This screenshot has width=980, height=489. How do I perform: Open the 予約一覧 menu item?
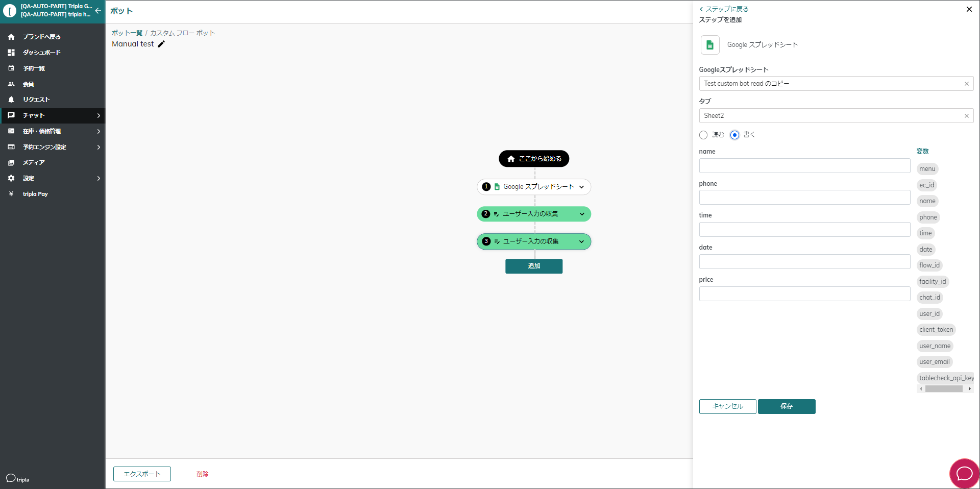coord(34,68)
